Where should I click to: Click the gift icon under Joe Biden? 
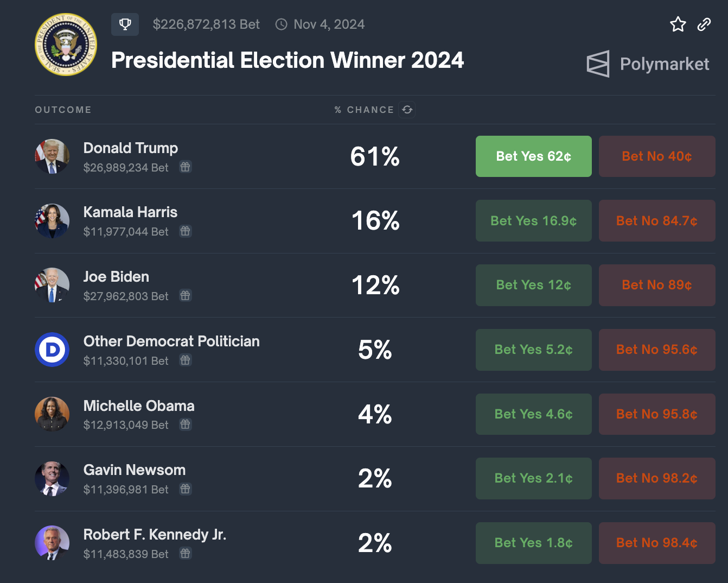[186, 295]
